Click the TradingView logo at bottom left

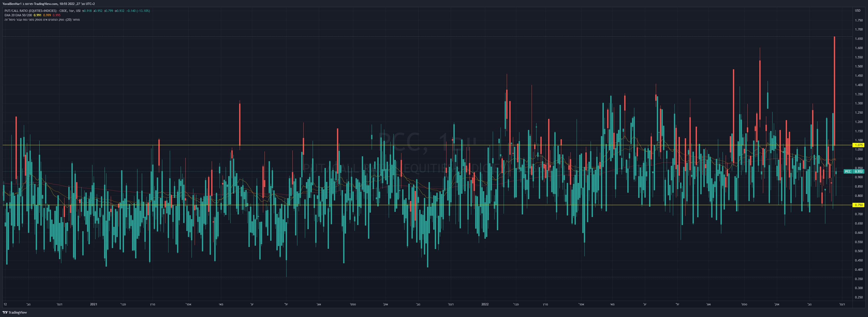point(14,312)
